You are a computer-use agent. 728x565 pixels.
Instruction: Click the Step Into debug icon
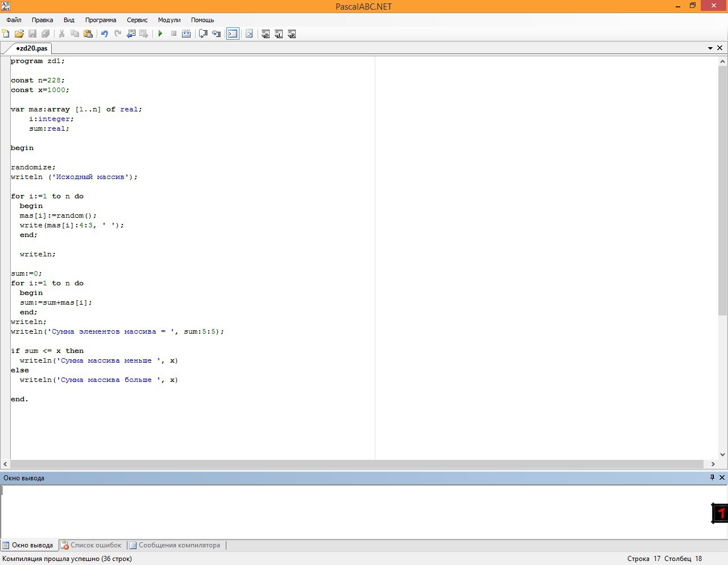[x=216, y=34]
